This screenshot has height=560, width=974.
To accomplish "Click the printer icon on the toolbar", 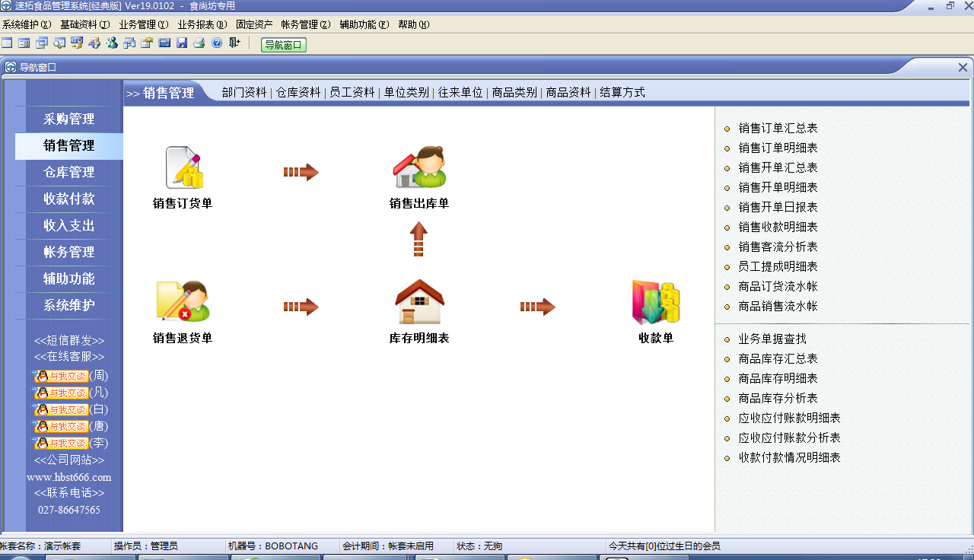I will click(x=198, y=43).
